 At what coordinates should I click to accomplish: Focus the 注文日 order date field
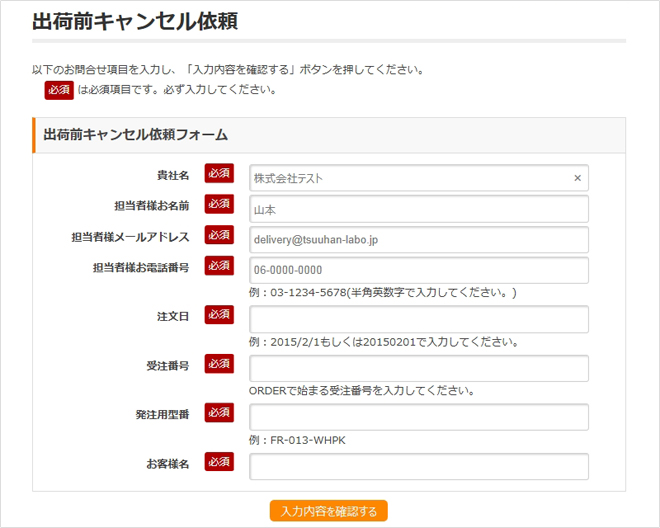[418, 319]
